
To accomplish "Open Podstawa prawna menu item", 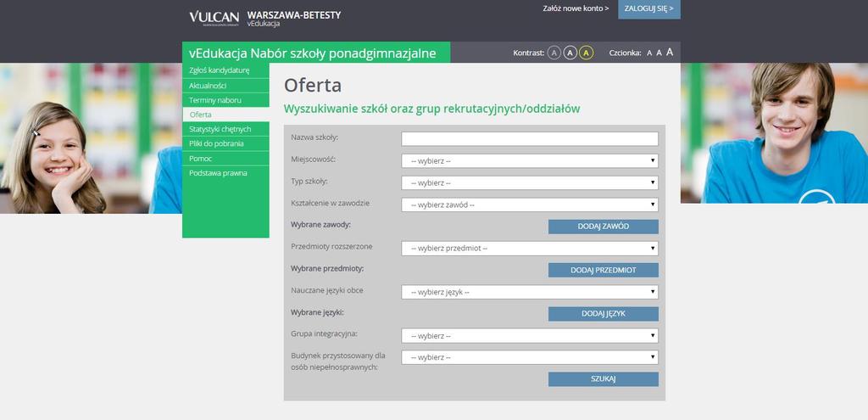I will click(225, 173).
